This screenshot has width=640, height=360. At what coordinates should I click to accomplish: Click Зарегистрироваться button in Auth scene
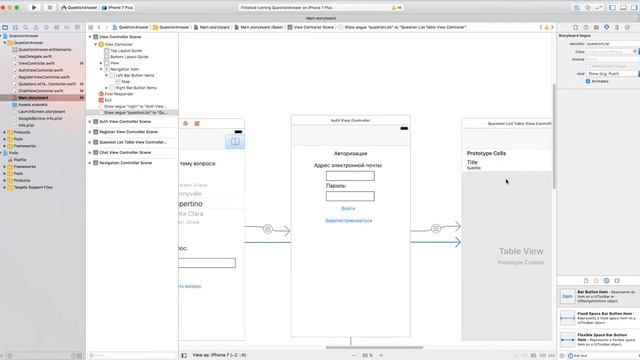click(x=349, y=221)
